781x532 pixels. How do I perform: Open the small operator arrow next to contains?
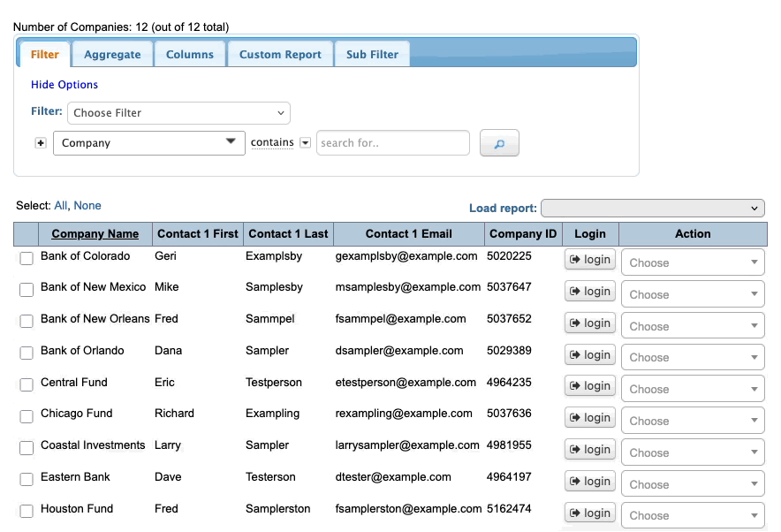click(x=306, y=143)
